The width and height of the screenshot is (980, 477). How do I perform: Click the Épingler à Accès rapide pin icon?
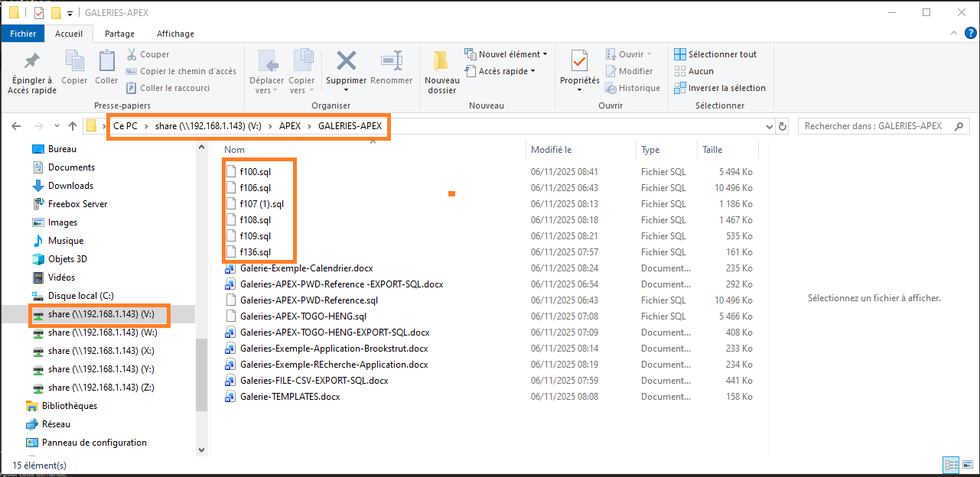[x=31, y=61]
